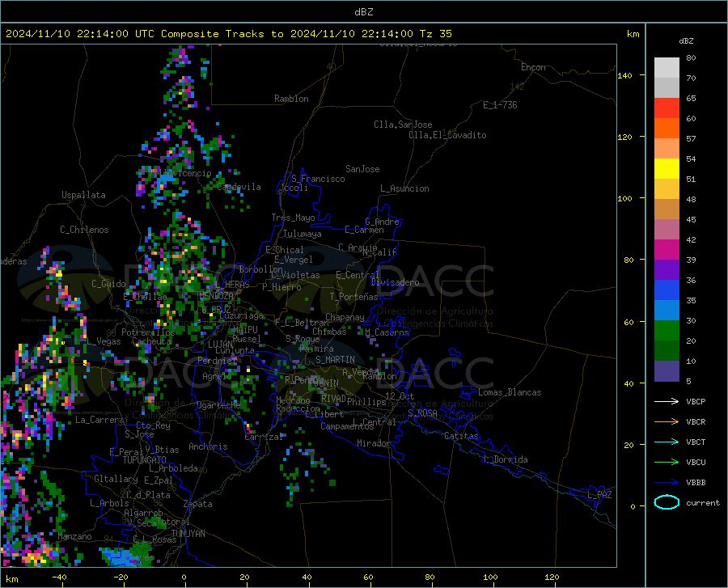Click the TUPUNGATO label on map
728x588 pixels.
[145, 460]
